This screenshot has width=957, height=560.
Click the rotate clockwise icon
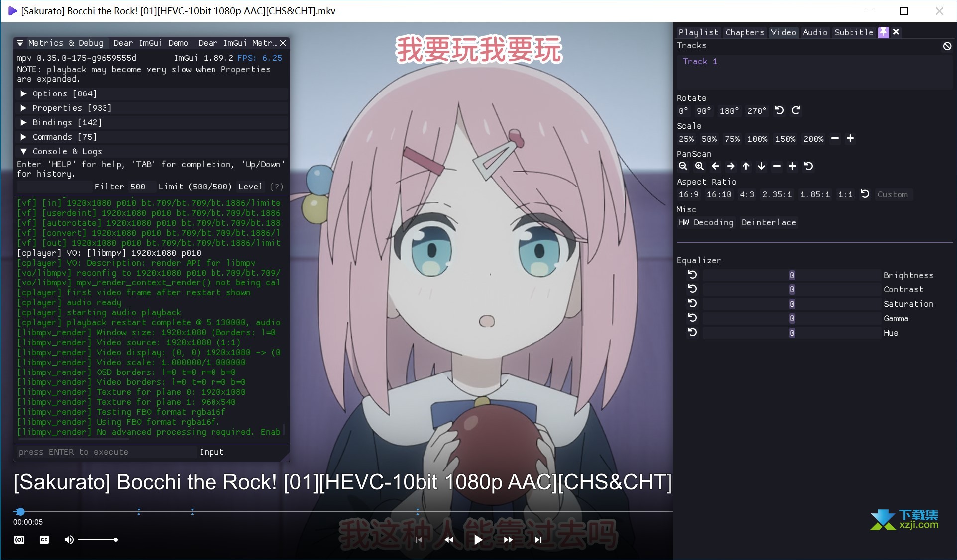[796, 110]
